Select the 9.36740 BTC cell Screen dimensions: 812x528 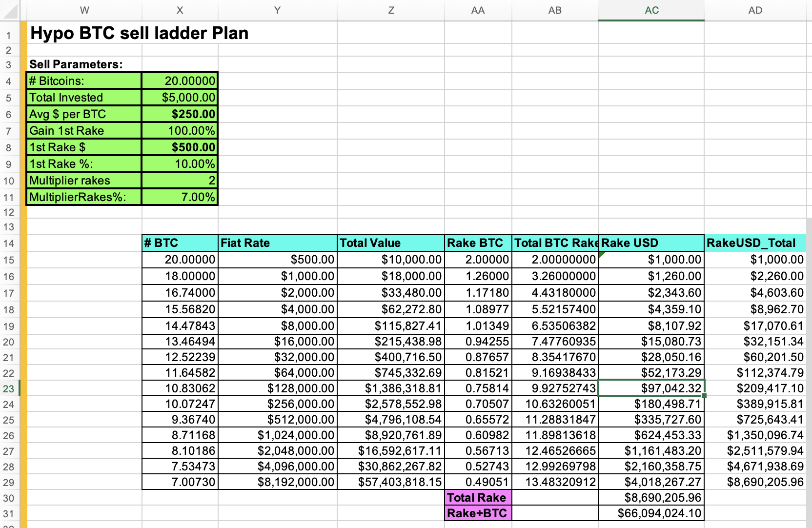[x=180, y=420]
